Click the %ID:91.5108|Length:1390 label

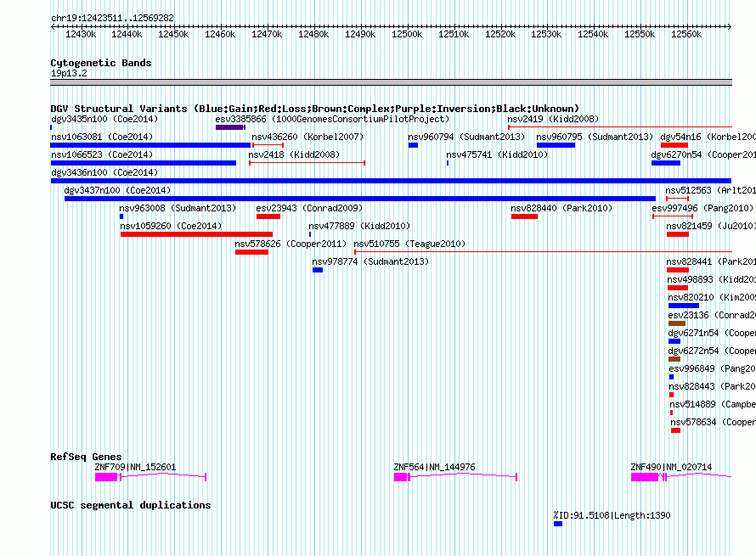coord(612,515)
